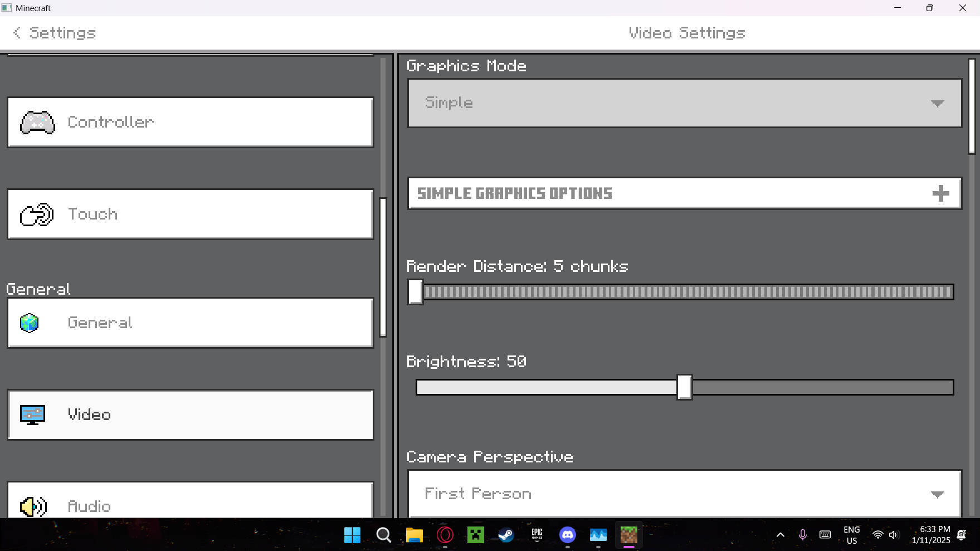Click the "Camera Perspective" heading
Screen dimensions: 980x551
pyautogui.click(x=490, y=457)
